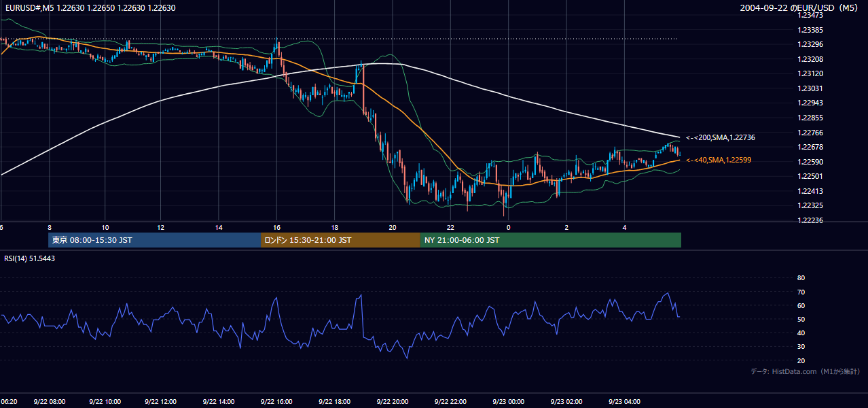This screenshot has height=408, width=868.
Task: Click the bottom time label 9/22 14:00
Action: [217, 401]
